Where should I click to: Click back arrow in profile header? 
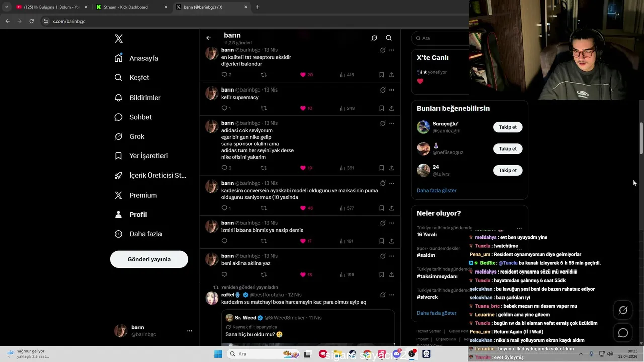click(208, 38)
